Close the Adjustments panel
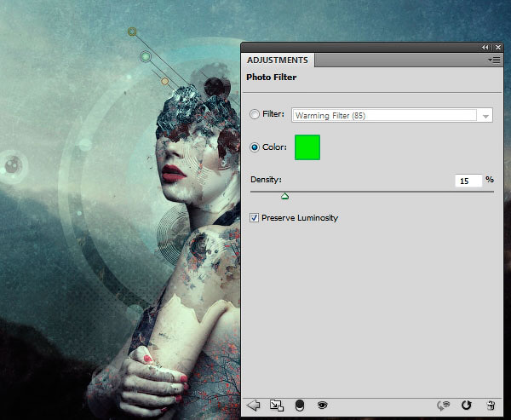The width and height of the screenshot is (511, 420). [498, 48]
